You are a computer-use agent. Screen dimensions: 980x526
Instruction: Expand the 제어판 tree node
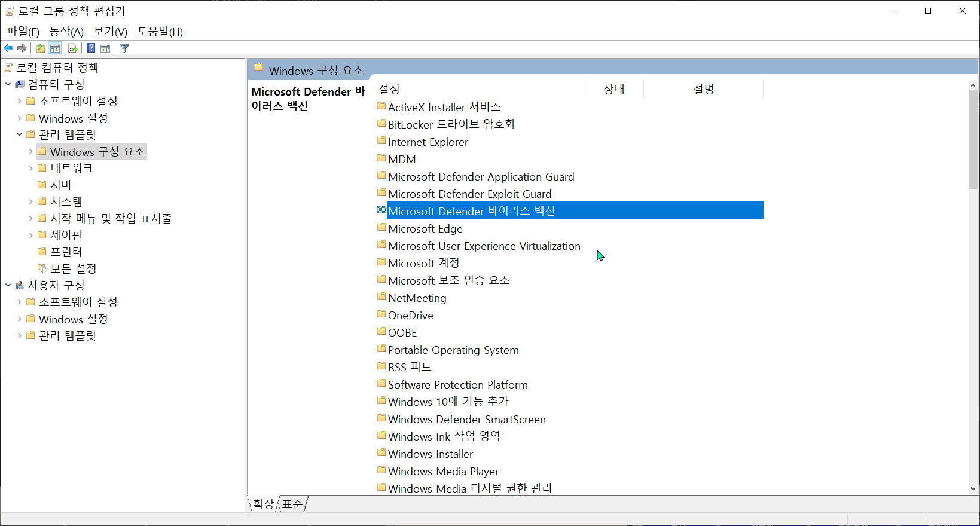coord(30,235)
